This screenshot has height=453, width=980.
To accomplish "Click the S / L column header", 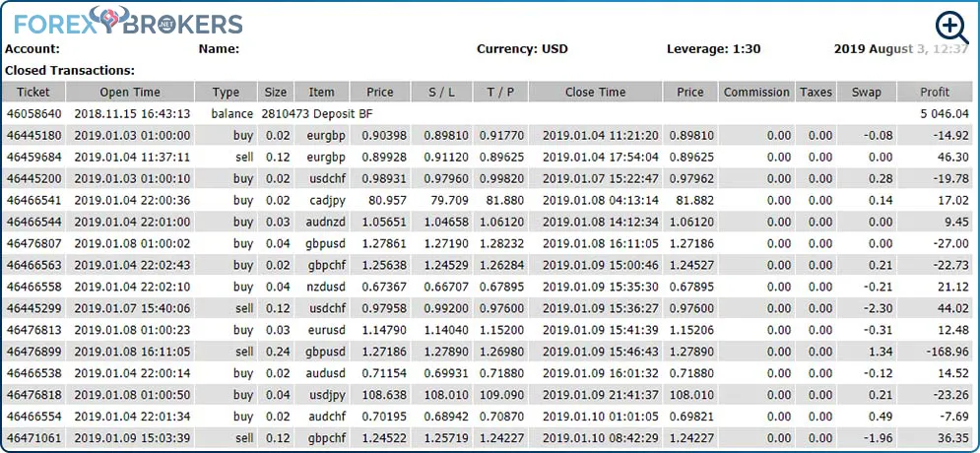I will pyautogui.click(x=441, y=92).
